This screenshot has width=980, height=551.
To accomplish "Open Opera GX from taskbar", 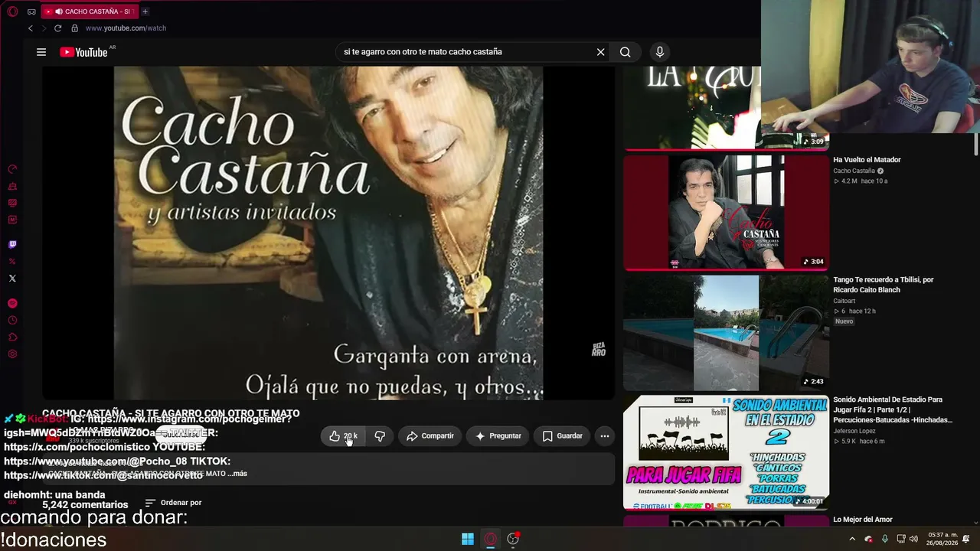I will 491,539.
